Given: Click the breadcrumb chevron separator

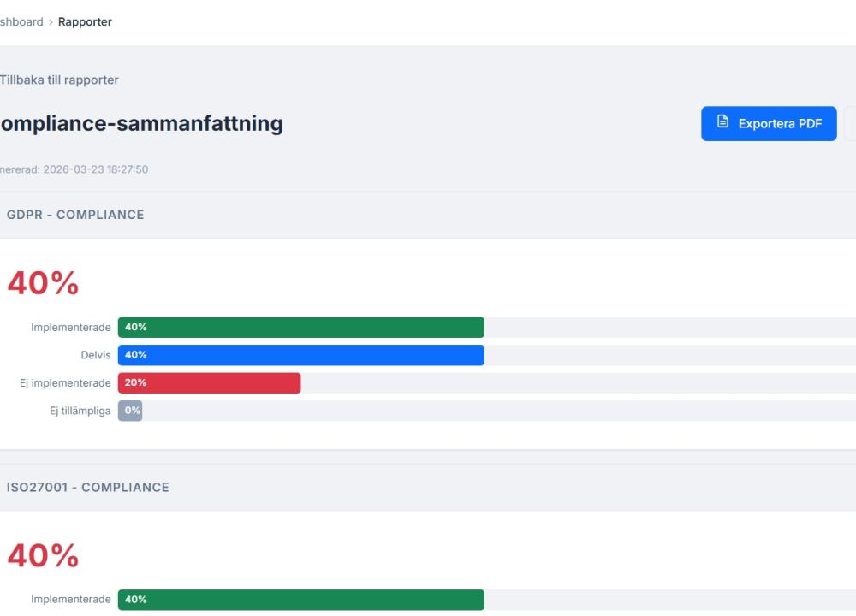Looking at the screenshot, I should pyautogui.click(x=51, y=22).
